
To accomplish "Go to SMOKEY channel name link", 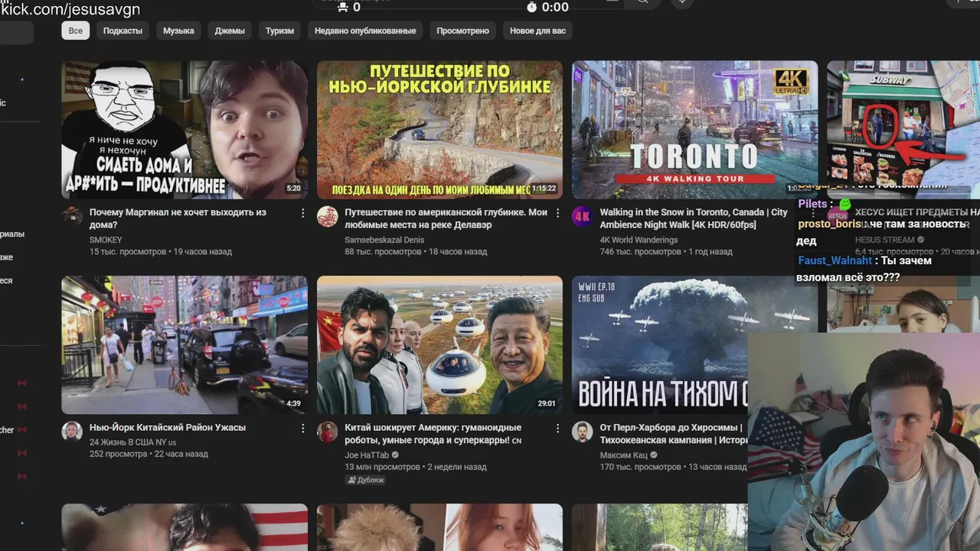I will [106, 240].
